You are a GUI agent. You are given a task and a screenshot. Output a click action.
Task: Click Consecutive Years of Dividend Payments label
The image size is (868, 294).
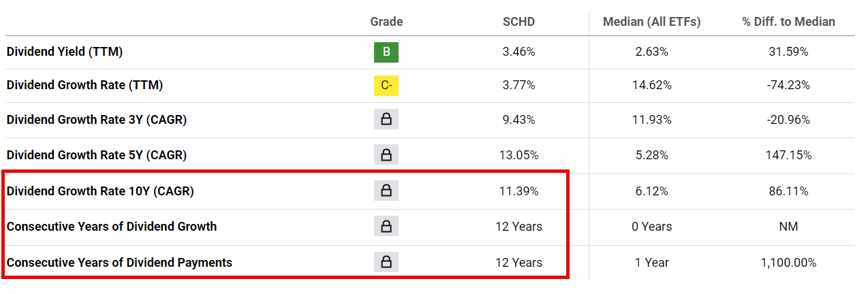pos(119,262)
